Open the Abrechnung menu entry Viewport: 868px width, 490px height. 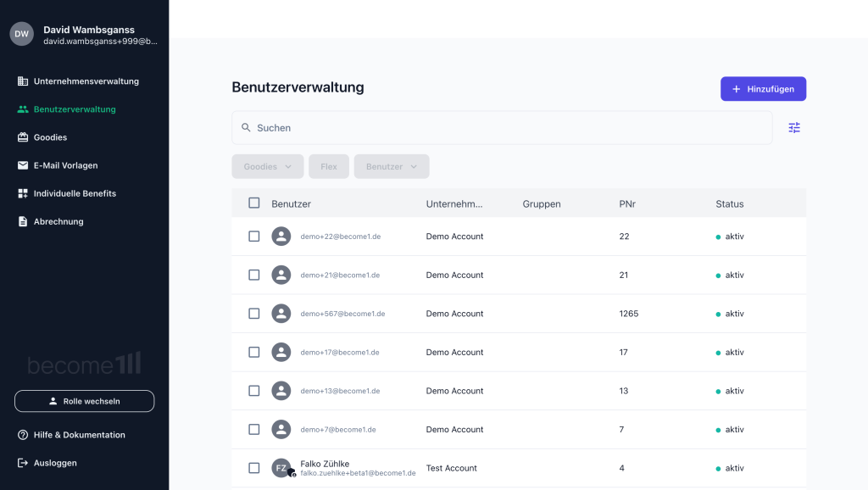tap(58, 221)
